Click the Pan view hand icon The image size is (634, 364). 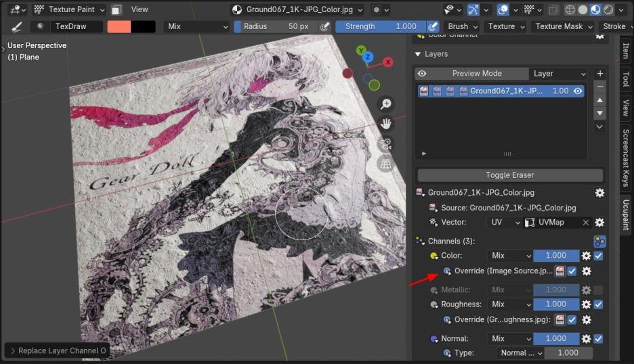[385, 124]
